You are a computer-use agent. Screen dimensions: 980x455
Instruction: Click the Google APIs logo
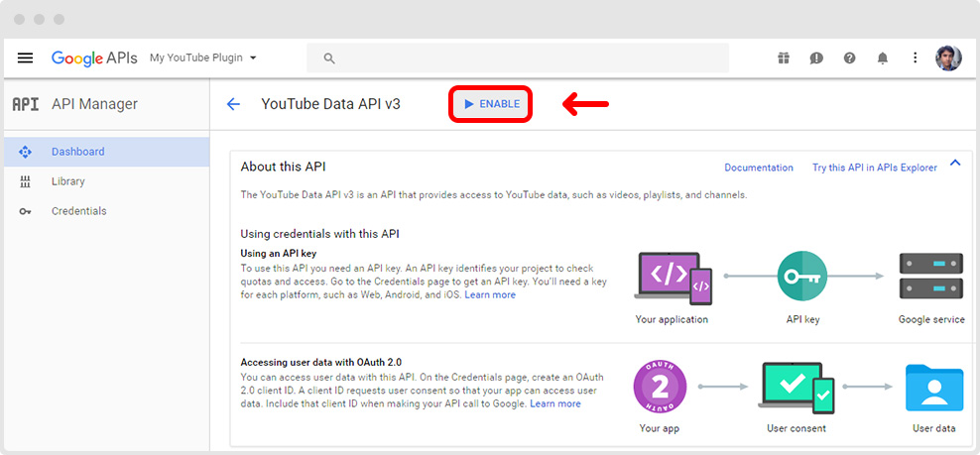coord(94,58)
